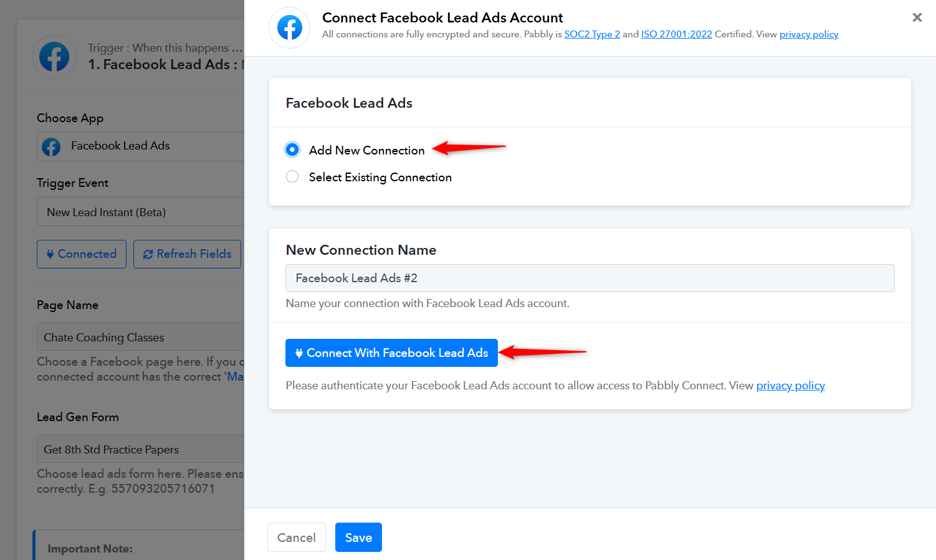
Task: Click the 'Connect Facebook Lead Ads Account' dialog title
Action: [442, 17]
